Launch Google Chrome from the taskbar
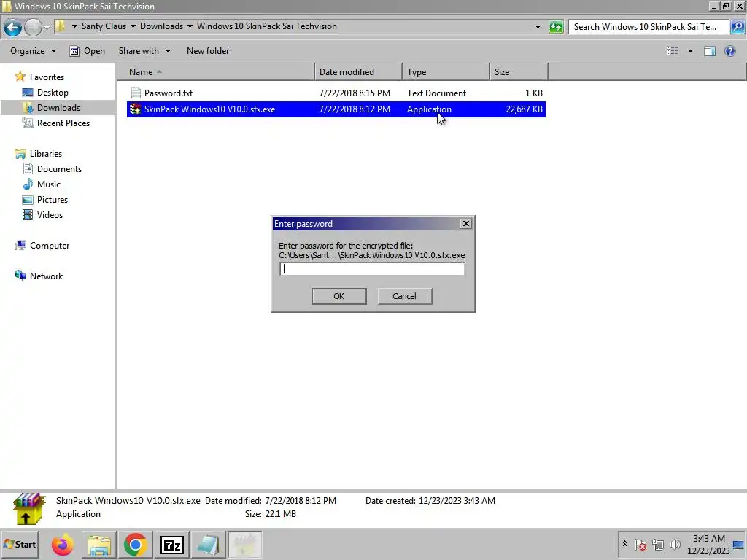 tap(135, 545)
